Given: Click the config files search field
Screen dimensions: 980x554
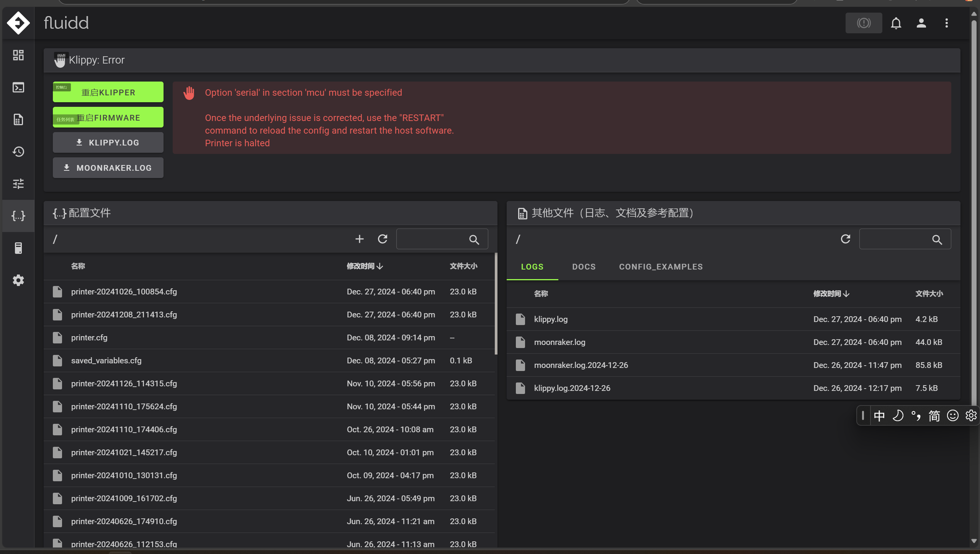Looking at the screenshot, I should coord(432,239).
